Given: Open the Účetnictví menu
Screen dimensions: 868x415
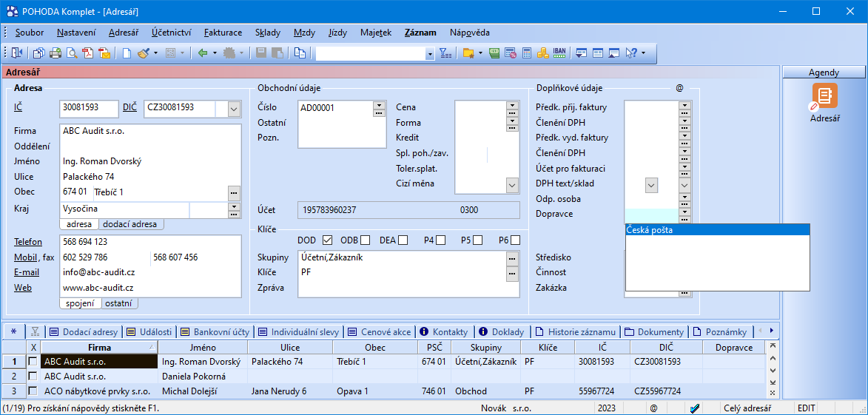Looking at the screenshot, I should point(171,32).
